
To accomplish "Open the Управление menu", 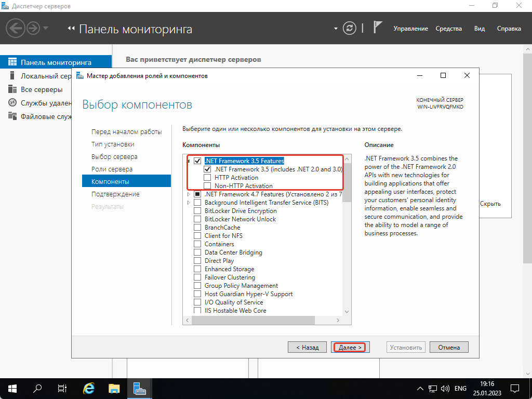I will click(x=410, y=29).
